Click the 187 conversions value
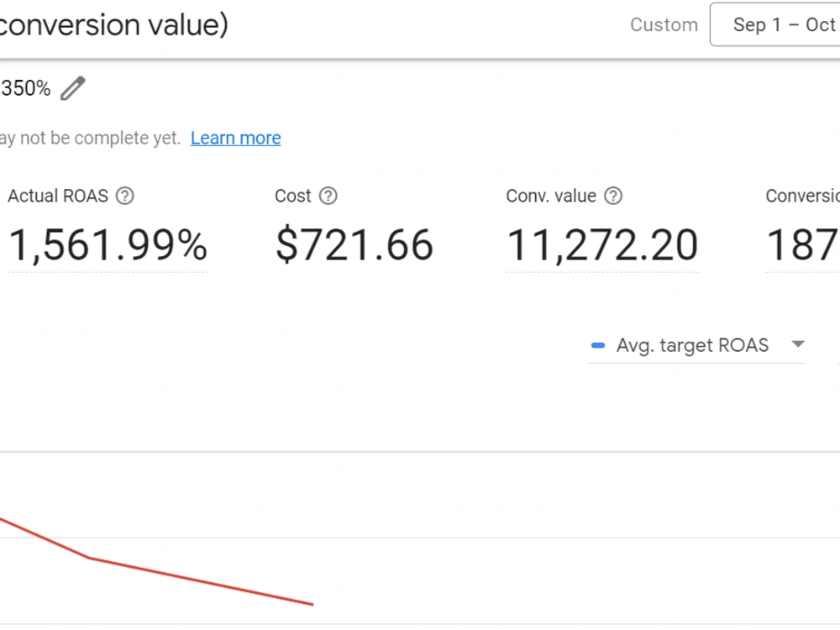The height and width of the screenshot is (630, 840). coord(802,245)
